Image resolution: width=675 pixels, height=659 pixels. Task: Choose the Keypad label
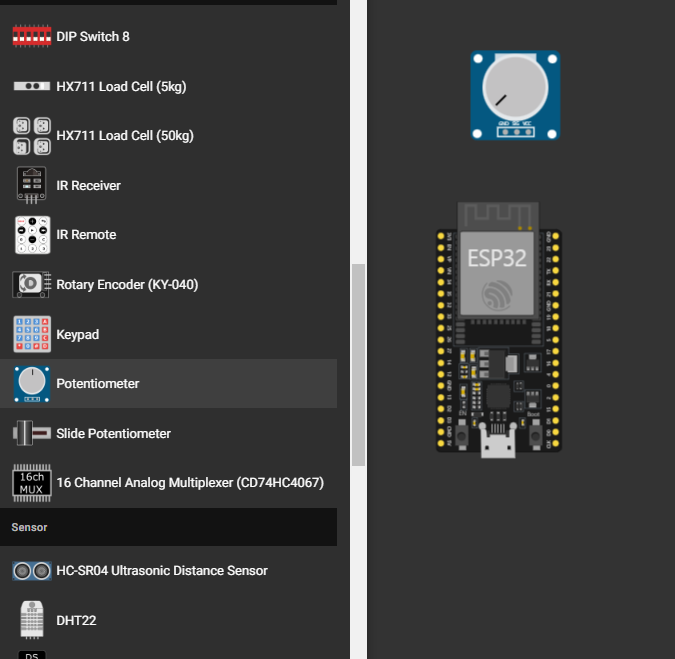pyautogui.click(x=77, y=334)
